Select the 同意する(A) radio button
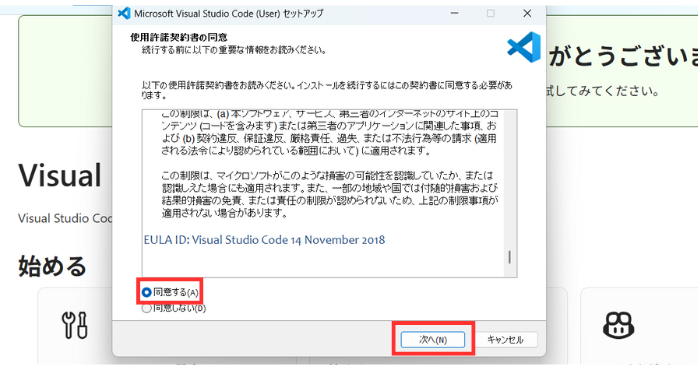The width and height of the screenshot is (698, 365). pos(146,292)
